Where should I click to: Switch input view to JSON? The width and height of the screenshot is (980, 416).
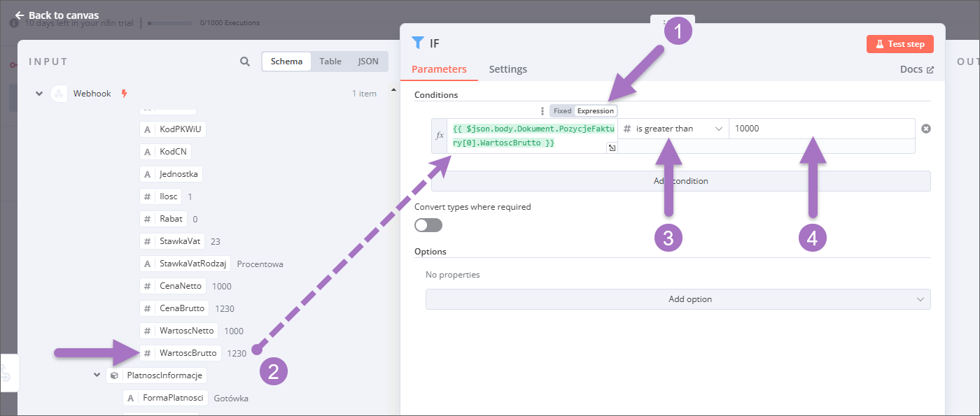coord(368,62)
